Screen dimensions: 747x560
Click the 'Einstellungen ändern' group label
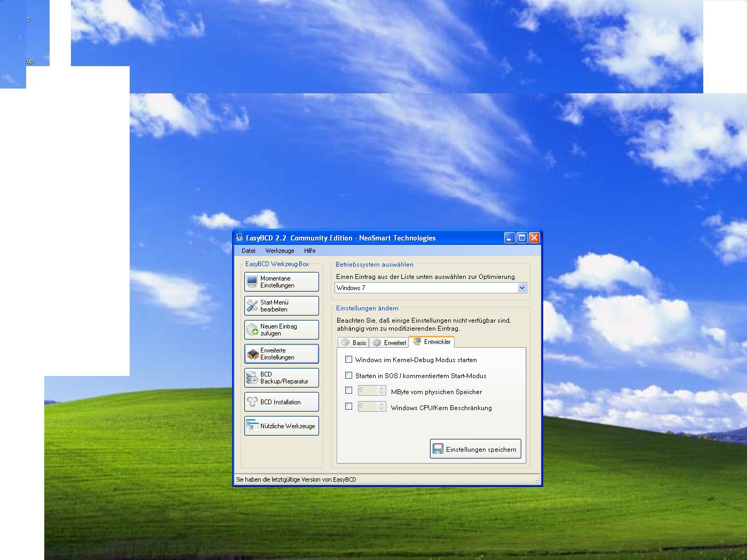(367, 308)
